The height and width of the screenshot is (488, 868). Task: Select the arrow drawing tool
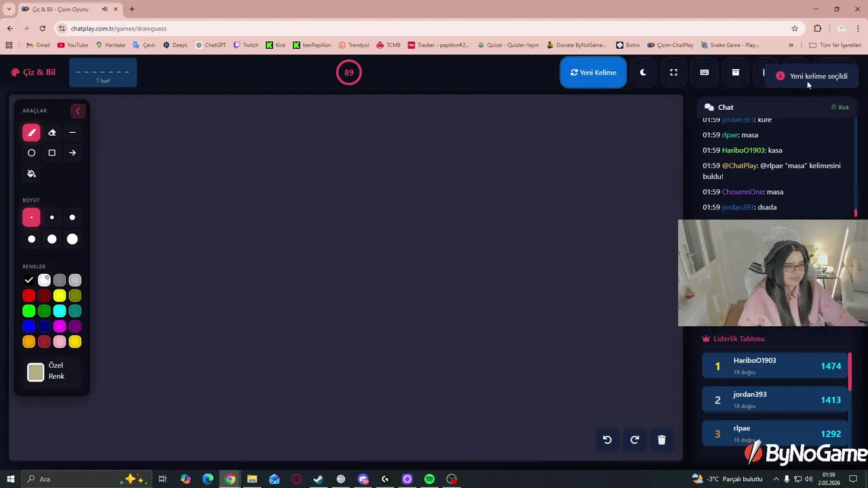click(72, 153)
